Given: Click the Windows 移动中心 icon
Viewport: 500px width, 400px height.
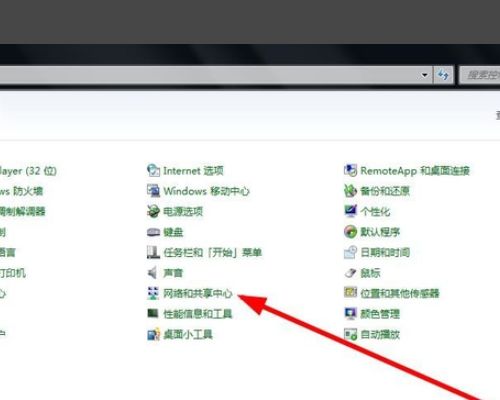Looking at the screenshot, I should tap(153, 191).
